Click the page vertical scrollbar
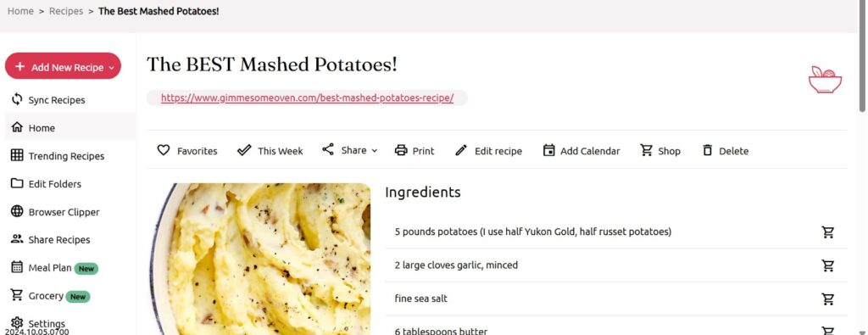The height and width of the screenshot is (335, 868). [x=862, y=55]
